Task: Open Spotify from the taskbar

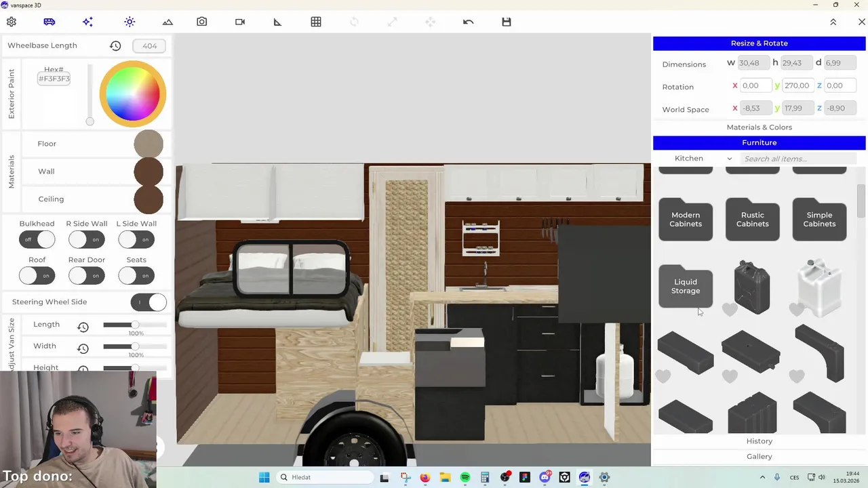Action: click(465, 477)
